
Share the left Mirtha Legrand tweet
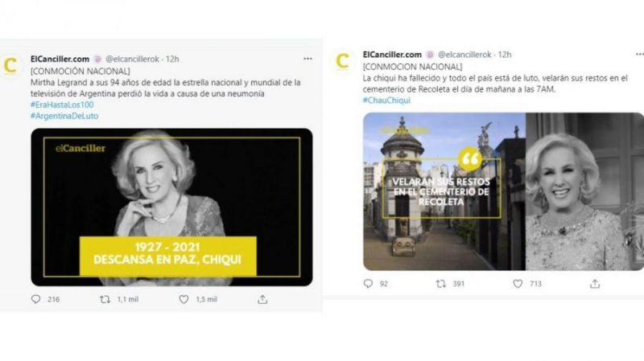pos(262,299)
